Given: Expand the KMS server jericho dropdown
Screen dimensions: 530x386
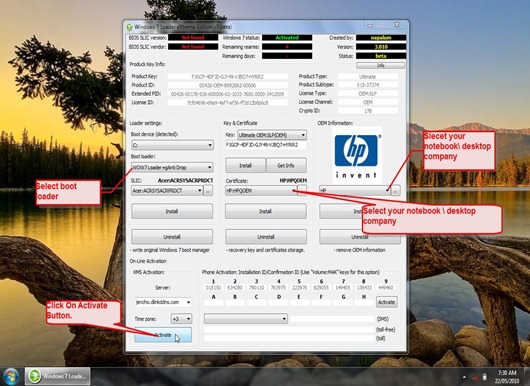Looking at the screenshot, I should pos(163,302).
